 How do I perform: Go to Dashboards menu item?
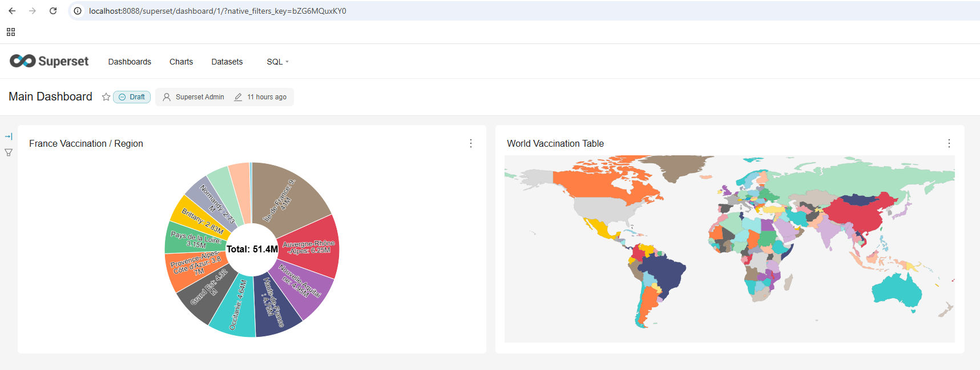point(130,62)
